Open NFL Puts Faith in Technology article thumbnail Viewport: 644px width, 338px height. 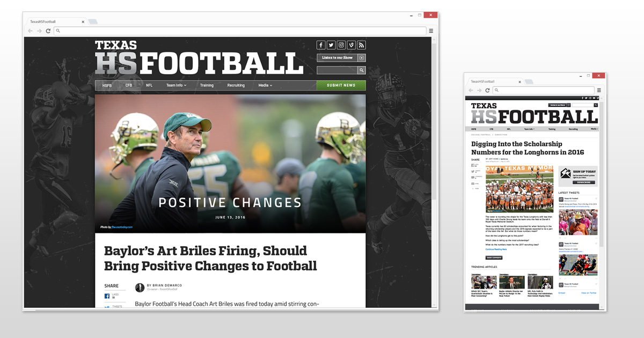(x=540, y=282)
